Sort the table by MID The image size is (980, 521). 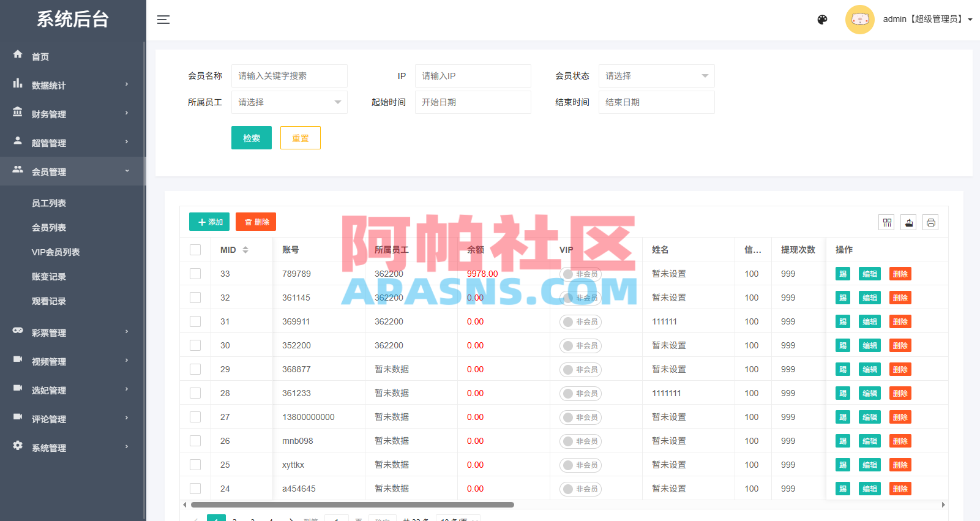pos(245,250)
